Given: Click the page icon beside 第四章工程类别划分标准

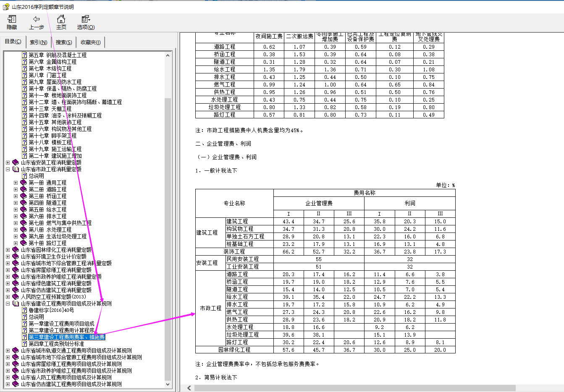Looking at the screenshot, I should tap(24, 344).
